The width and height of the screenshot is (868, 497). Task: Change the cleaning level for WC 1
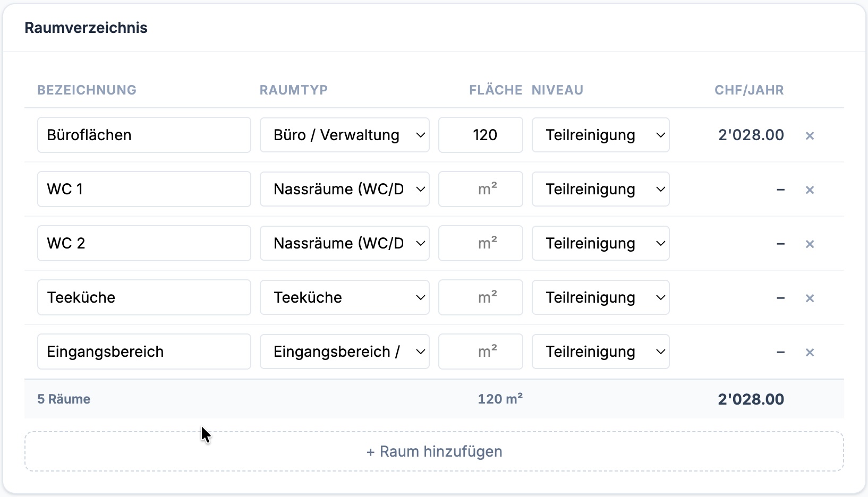coord(600,189)
